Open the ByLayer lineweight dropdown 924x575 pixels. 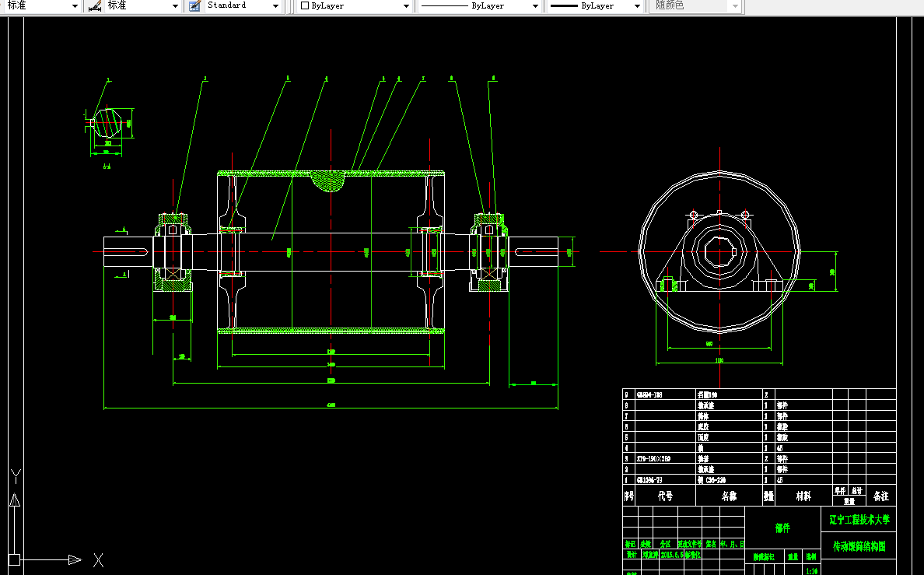(x=594, y=6)
